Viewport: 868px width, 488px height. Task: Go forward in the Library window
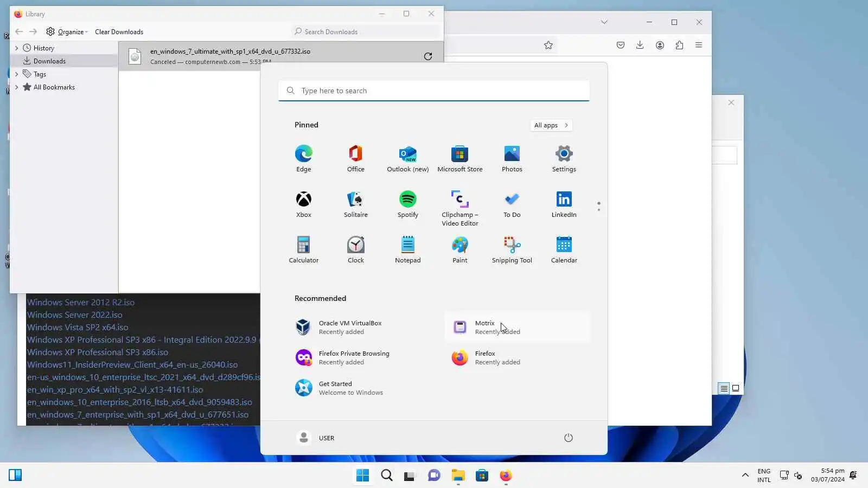(33, 32)
